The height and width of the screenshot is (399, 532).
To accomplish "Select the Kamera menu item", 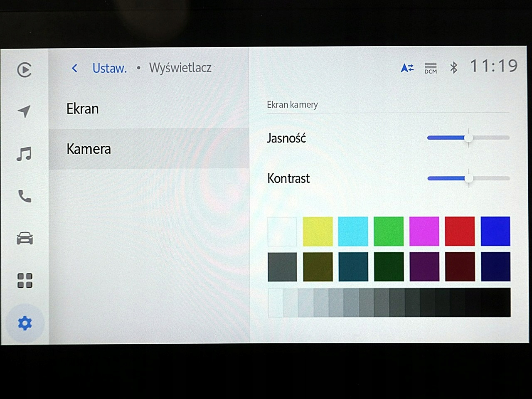I will tap(149, 149).
